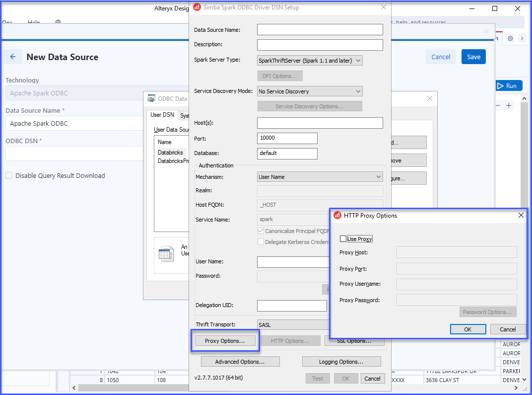Click the Proxy Host field

coord(457,252)
